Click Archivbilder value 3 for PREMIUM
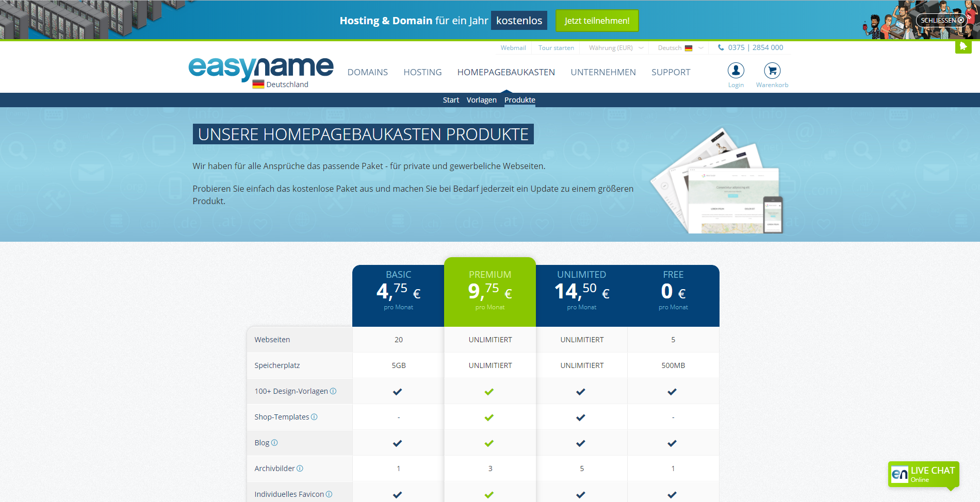The width and height of the screenshot is (980, 502). click(490, 468)
